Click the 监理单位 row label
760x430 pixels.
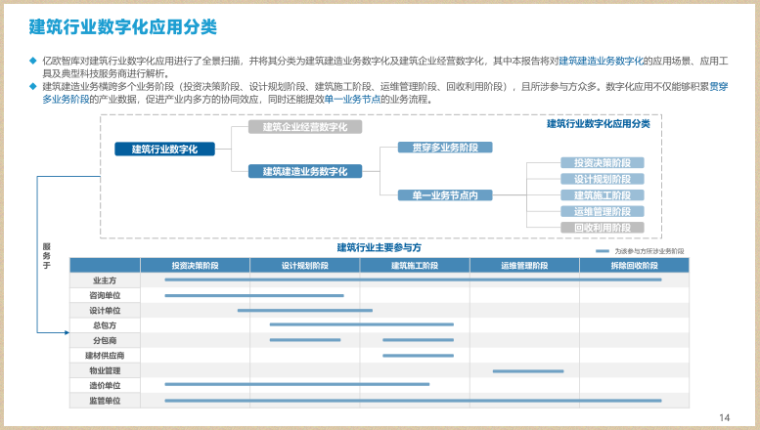pyautogui.click(x=104, y=400)
